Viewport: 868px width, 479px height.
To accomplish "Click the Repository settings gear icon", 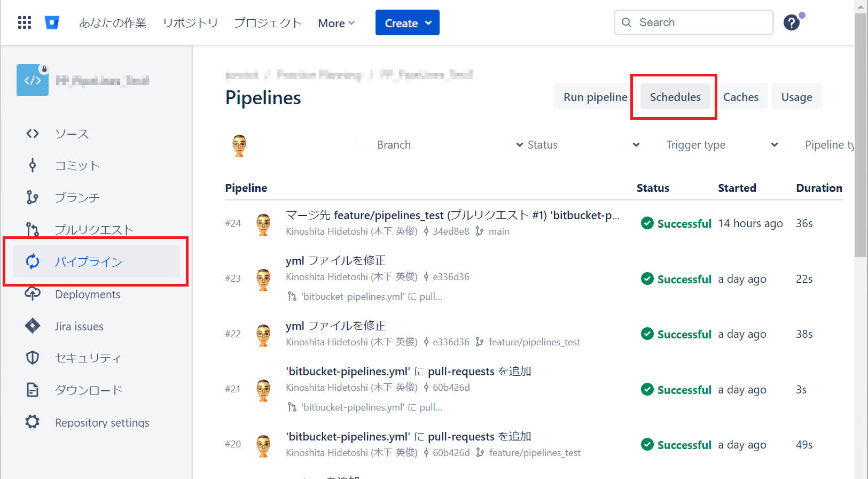I will click(33, 422).
